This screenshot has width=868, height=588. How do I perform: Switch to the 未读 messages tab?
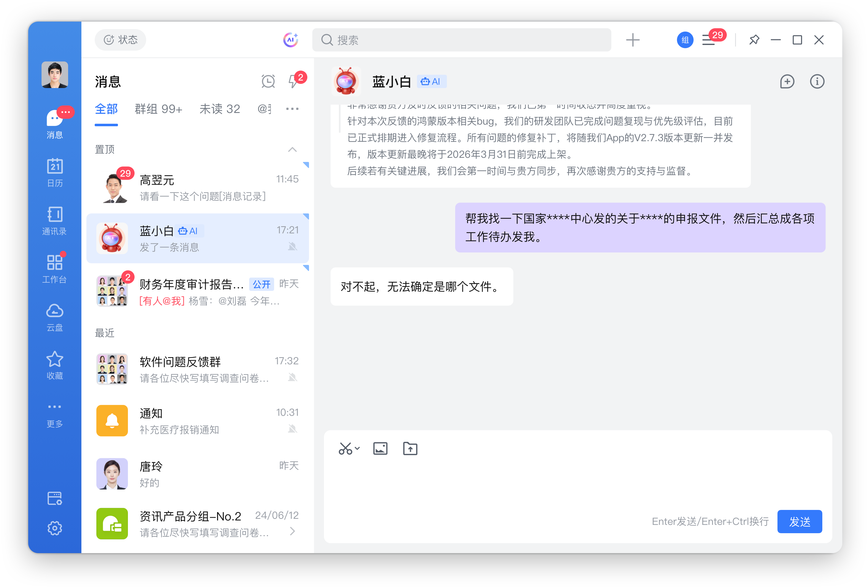(x=220, y=109)
